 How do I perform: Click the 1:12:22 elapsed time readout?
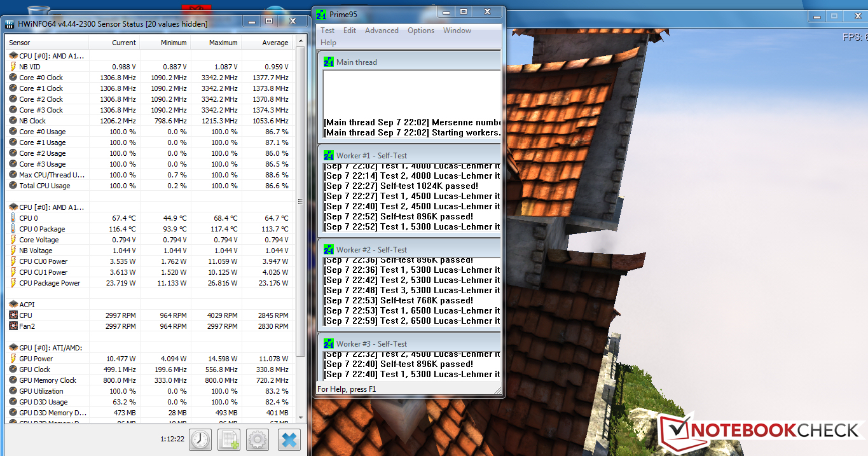[x=172, y=439]
